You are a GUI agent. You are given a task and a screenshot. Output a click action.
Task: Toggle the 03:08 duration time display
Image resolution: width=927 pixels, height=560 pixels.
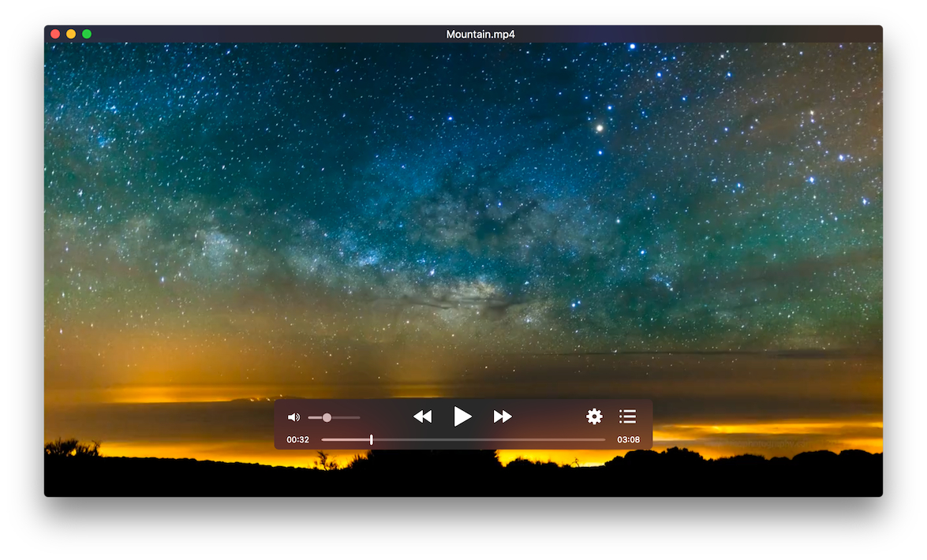pyautogui.click(x=628, y=440)
